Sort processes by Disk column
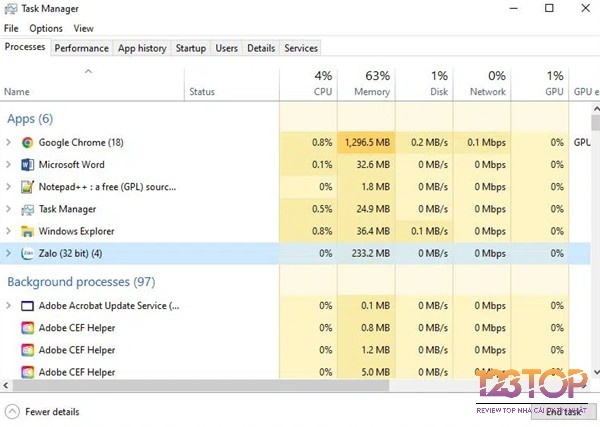Image resolution: width=600 pixels, height=427 pixels. (424, 84)
